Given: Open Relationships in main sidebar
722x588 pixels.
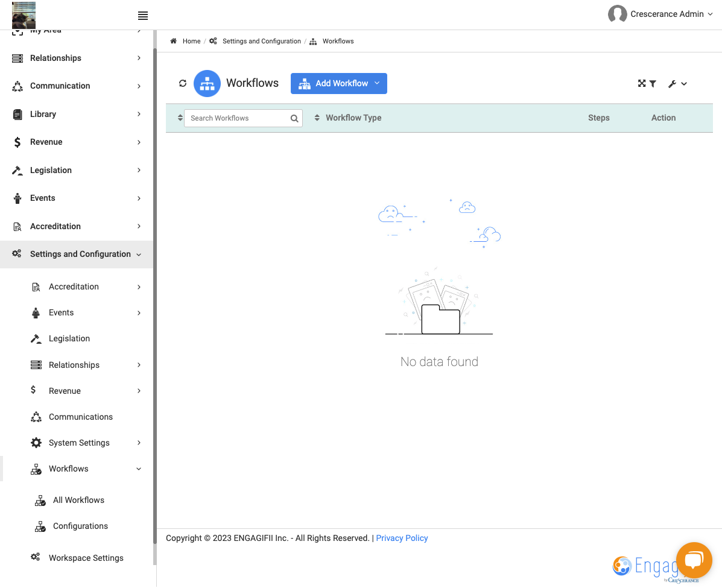Looking at the screenshot, I should click(x=77, y=58).
